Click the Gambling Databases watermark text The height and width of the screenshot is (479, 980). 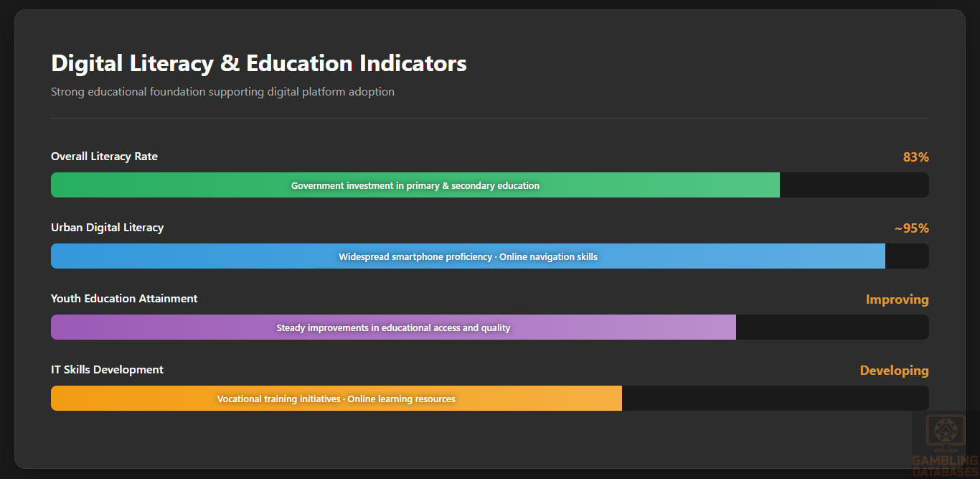click(945, 466)
